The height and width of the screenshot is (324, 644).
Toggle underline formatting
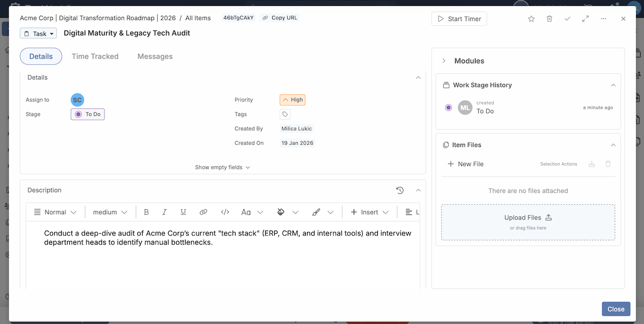182,212
